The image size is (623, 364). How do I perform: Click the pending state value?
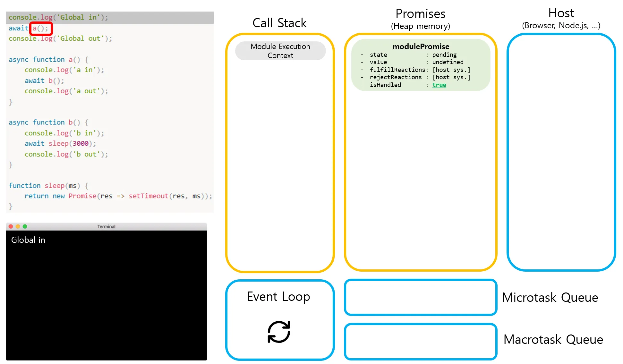pyautogui.click(x=444, y=55)
